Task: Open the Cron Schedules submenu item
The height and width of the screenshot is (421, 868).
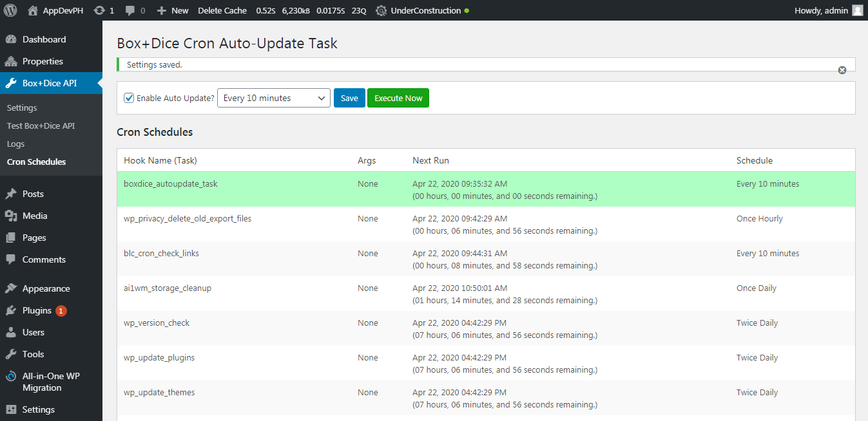Action: point(36,162)
